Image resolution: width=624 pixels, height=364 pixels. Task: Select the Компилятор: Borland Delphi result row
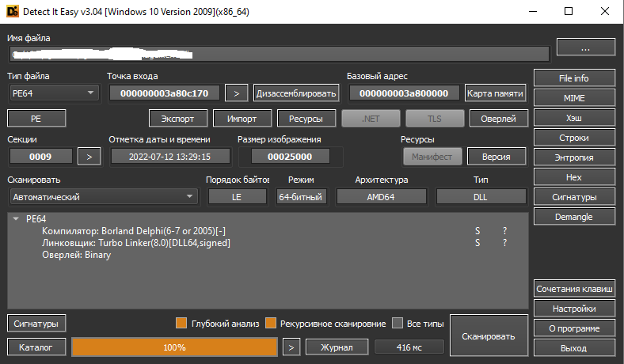pyautogui.click(x=268, y=231)
